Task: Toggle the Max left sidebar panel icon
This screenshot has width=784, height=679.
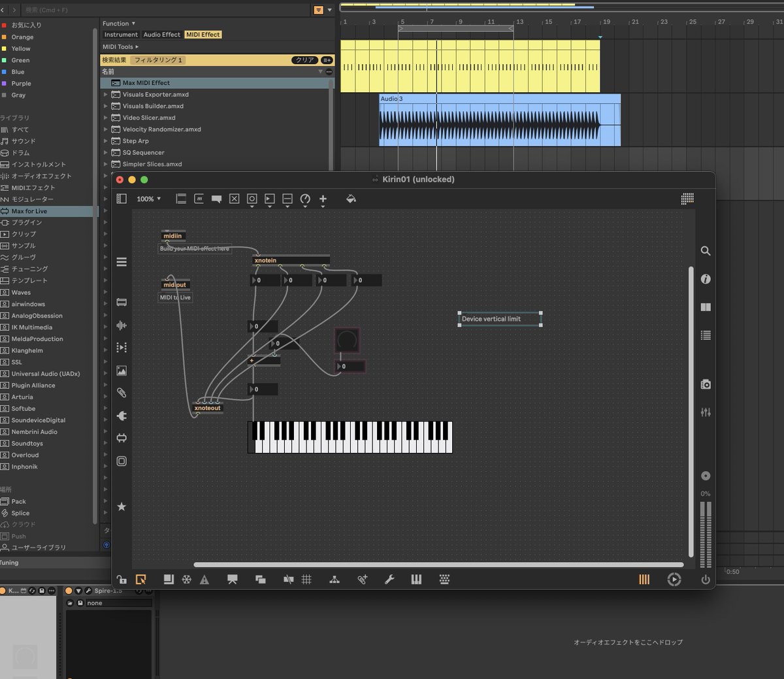Action: point(122,199)
